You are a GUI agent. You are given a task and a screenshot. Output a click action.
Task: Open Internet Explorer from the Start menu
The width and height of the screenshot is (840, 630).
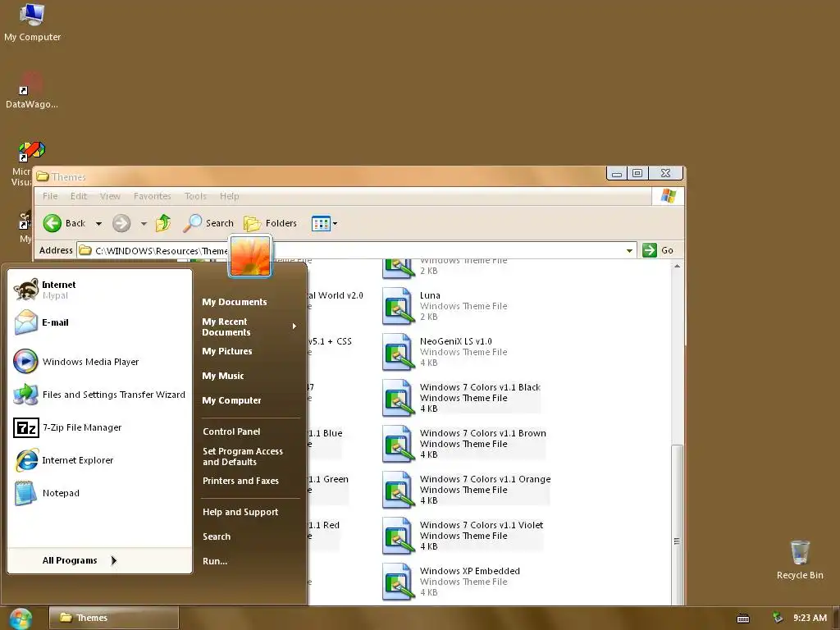[x=99, y=460]
